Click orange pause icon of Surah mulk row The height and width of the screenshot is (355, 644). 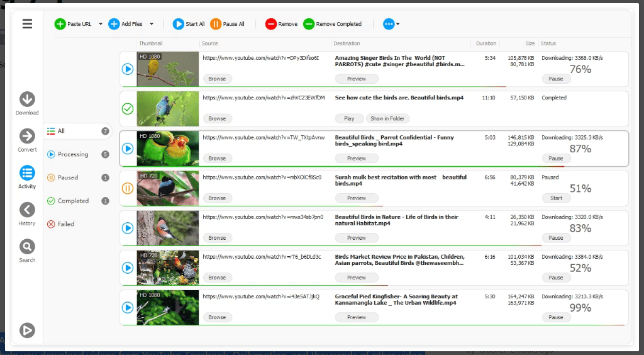(128, 188)
